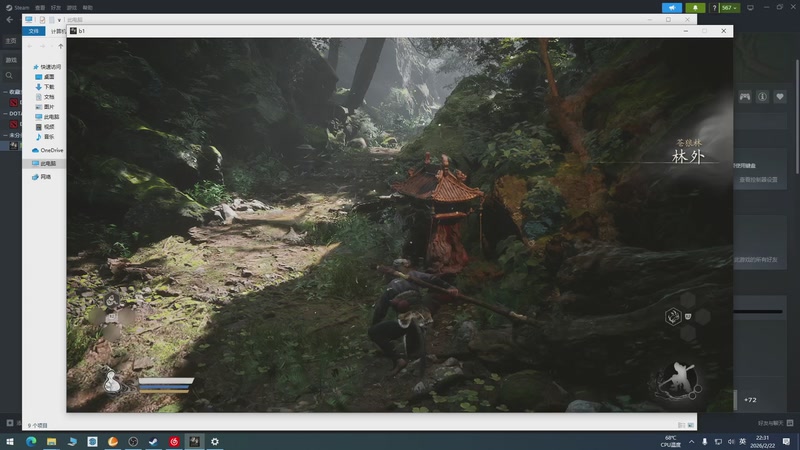Screen dimensions: 800x450
Task: Click Explorer's back navigation arrow
Action: click(x=30, y=46)
